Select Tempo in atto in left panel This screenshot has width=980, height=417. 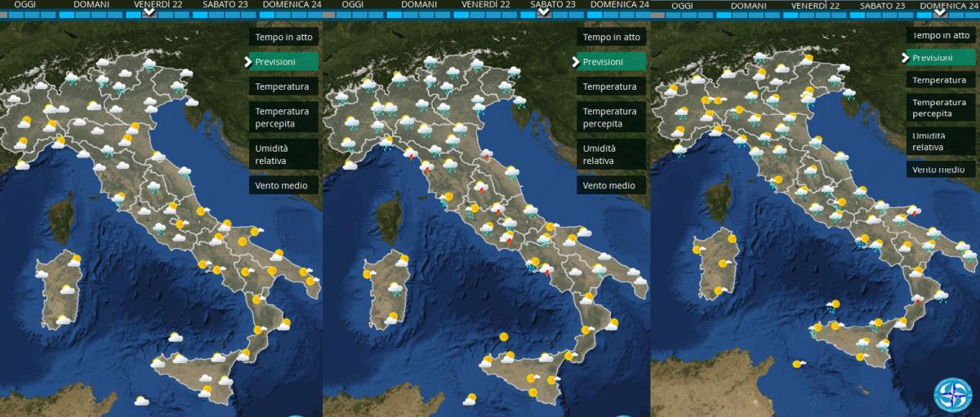point(283,37)
